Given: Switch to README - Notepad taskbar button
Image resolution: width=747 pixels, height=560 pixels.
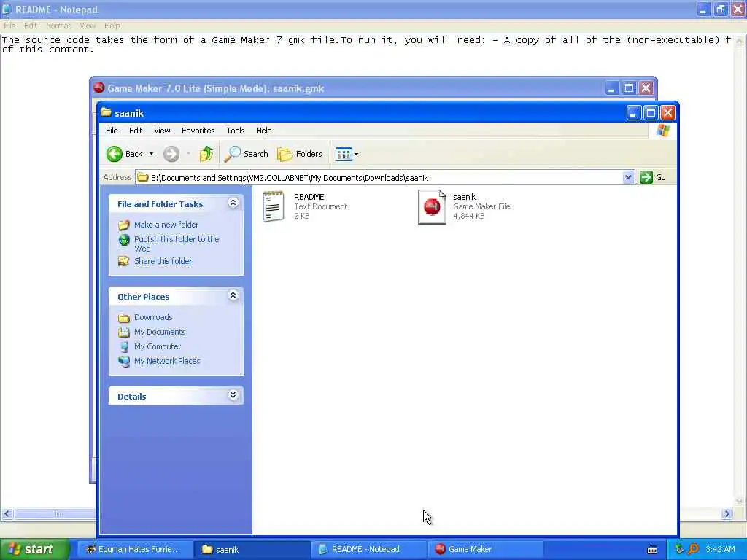Looking at the screenshot, I should click(368, 550).
